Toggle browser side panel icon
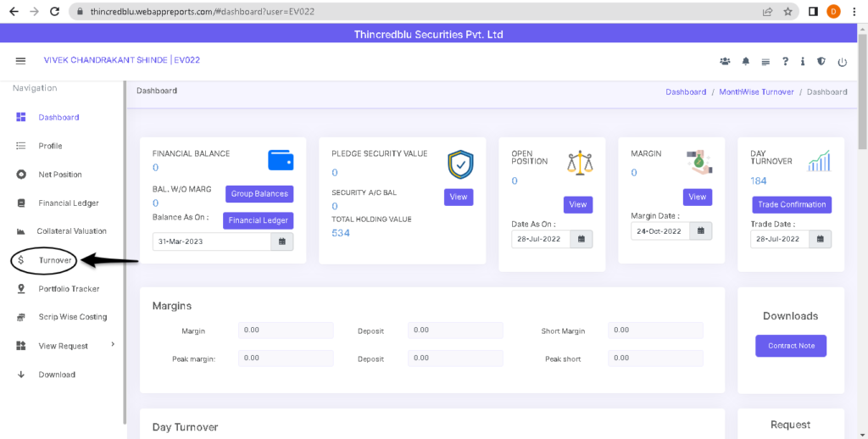 coord(813,11)
